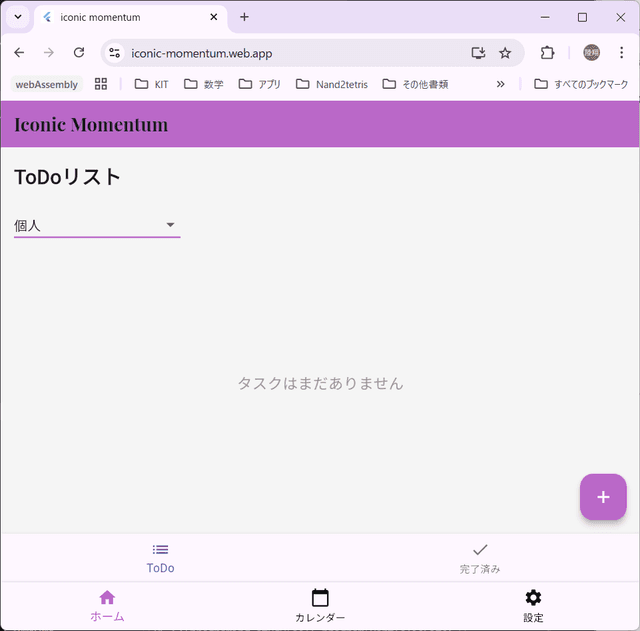Open the 数学 bookmark folder
Screen dimensions: 640x631
point(203,84)
